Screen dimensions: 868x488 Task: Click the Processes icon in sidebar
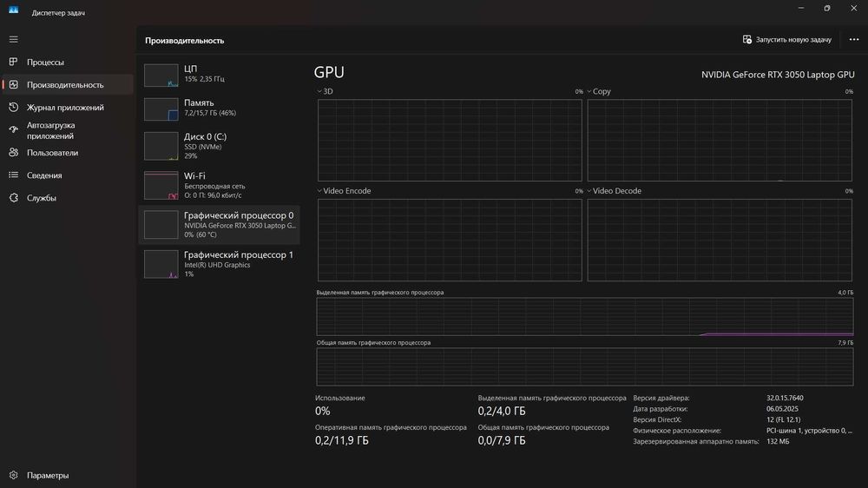pyautogui.click(x=13, y=62)
